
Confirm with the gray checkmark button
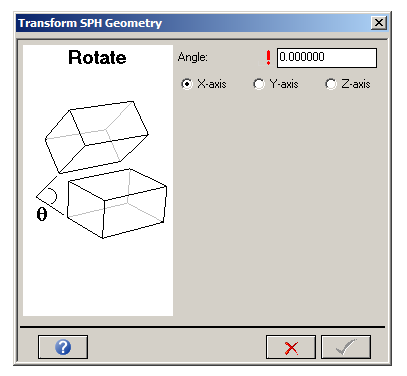point(346,347)
